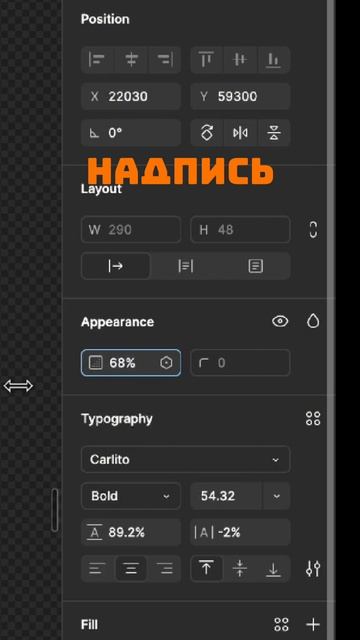Click the Typography section heading

[117, 419]
